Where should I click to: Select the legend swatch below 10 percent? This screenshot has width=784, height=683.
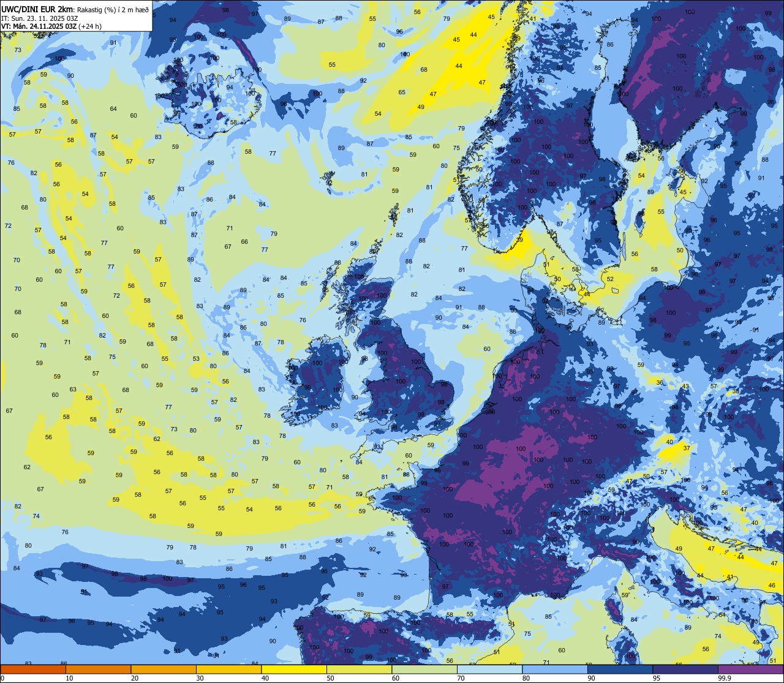33,669
